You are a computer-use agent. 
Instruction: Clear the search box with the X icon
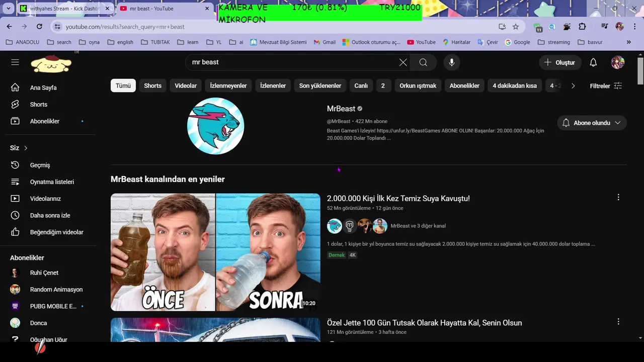(403, 62)
